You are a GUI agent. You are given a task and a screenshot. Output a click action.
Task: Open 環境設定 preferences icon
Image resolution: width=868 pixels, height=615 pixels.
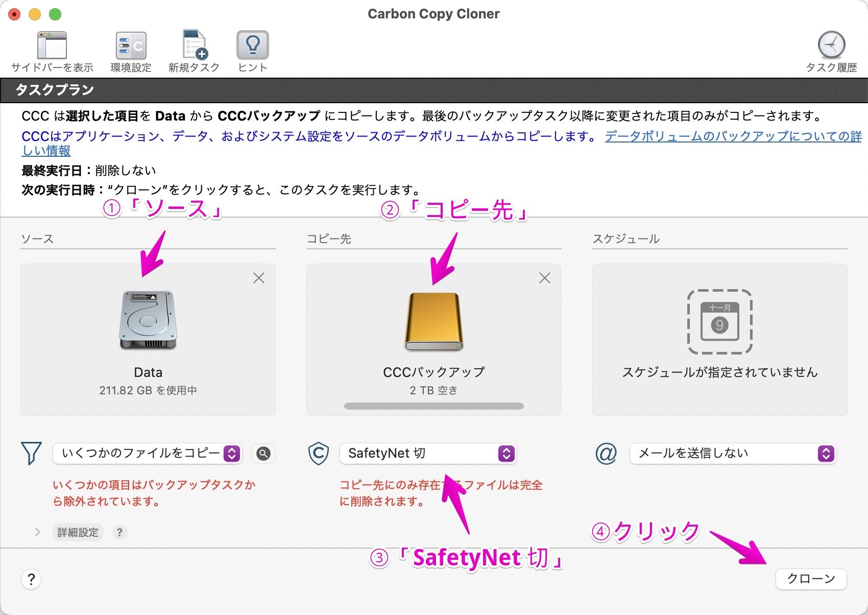(x=131, y=46)
